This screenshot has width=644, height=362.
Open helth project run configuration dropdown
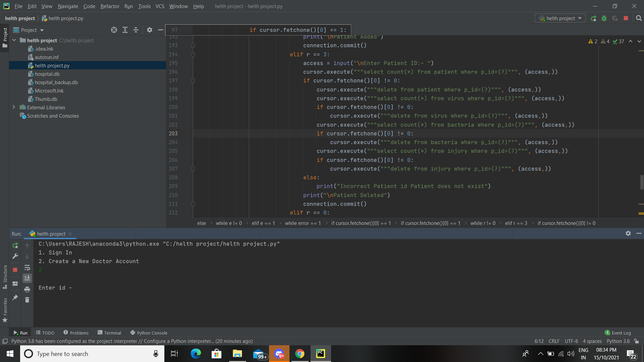pos(560,18)
